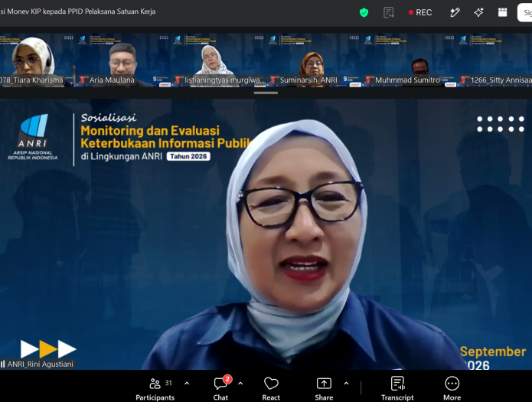Open the Transcript panel
The image size is (532, 402).
tap(397, 388)
